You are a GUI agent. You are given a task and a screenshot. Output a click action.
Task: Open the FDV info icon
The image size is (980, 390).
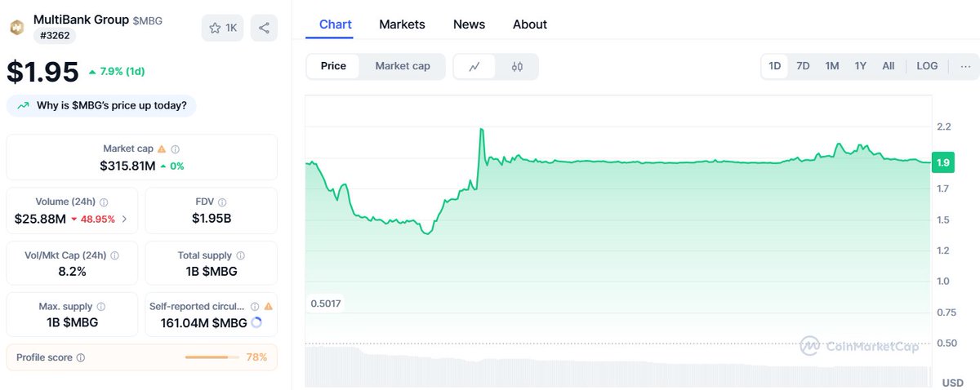point(222,202)
